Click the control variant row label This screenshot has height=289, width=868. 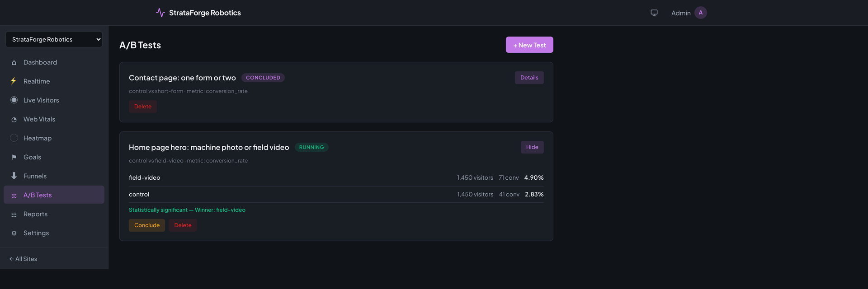tap(139, 194)
